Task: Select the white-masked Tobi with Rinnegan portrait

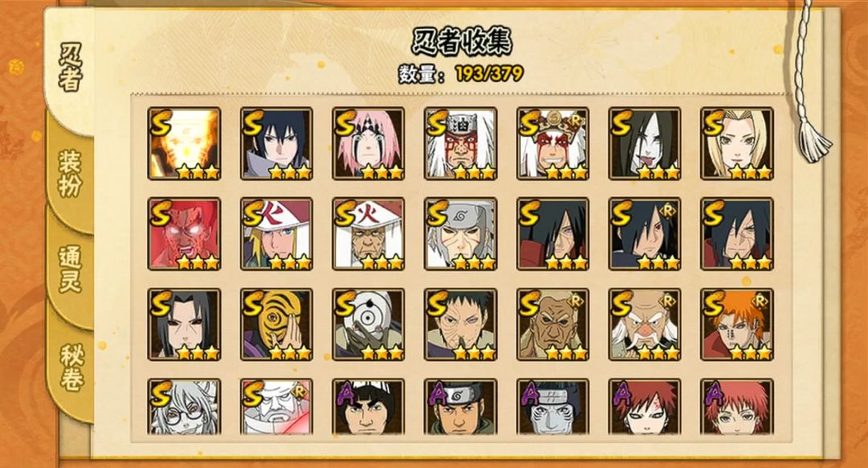Action: pyautogui.click(x=368, y=325)
